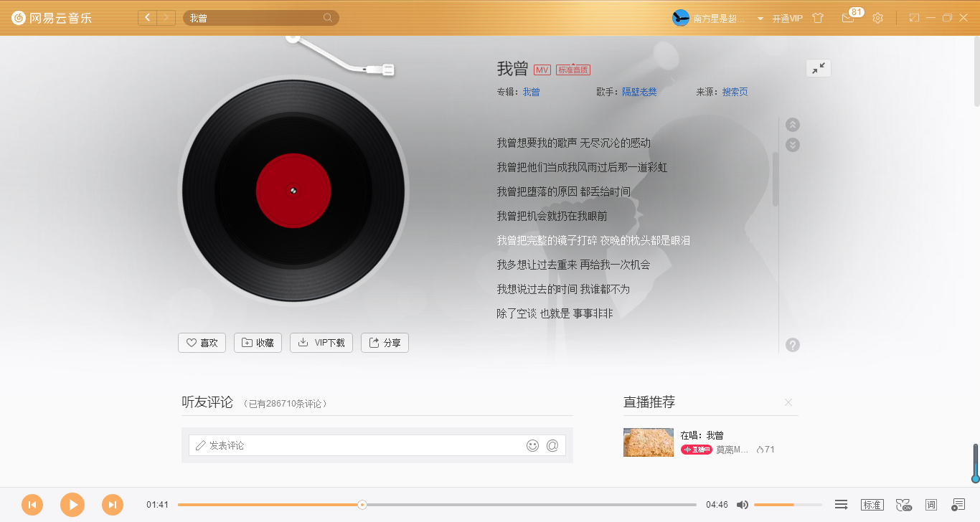
Task: Click the song title 我曾 heading
Action: click(512, 69)
